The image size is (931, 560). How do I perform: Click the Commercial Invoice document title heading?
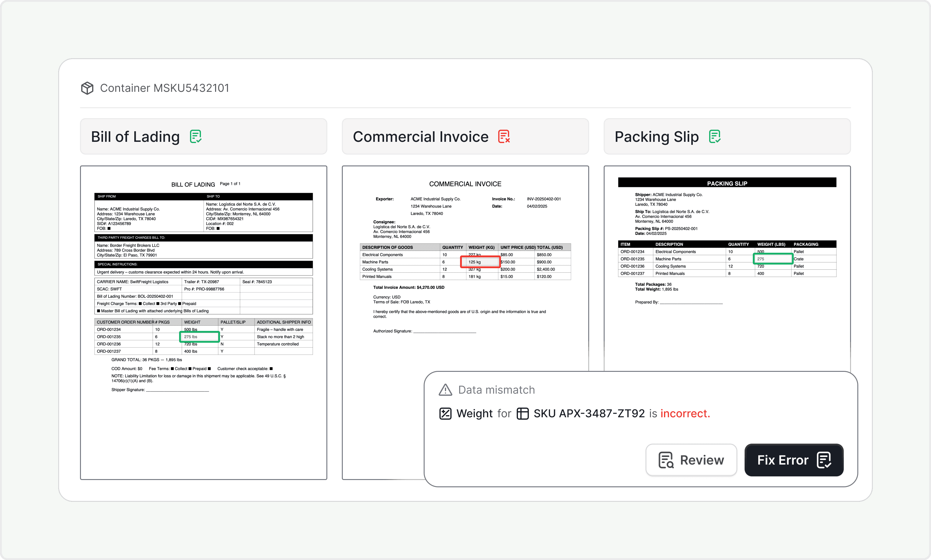tap(465, 184)
